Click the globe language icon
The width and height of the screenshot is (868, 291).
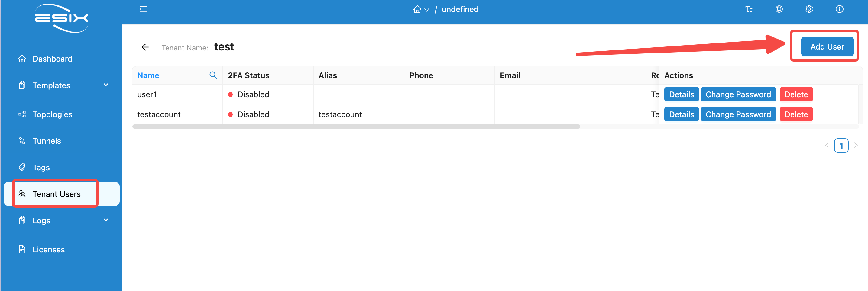(x=779, y=9)
